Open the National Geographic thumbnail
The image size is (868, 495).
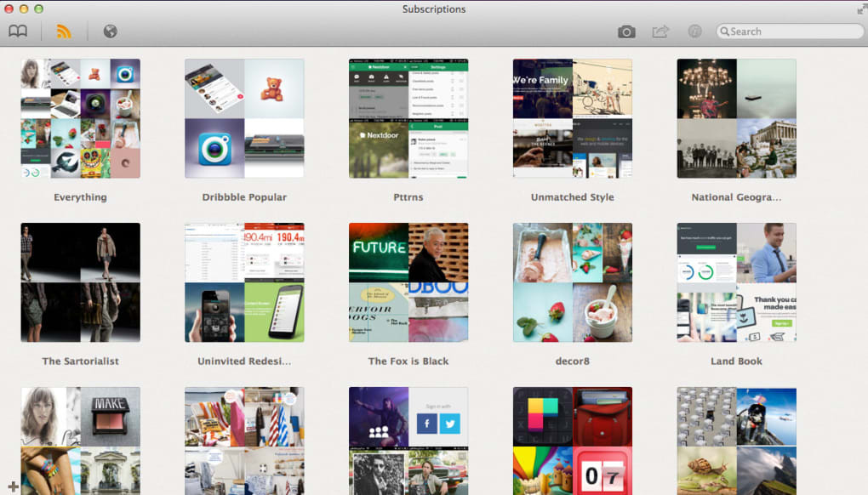point(736,118)
